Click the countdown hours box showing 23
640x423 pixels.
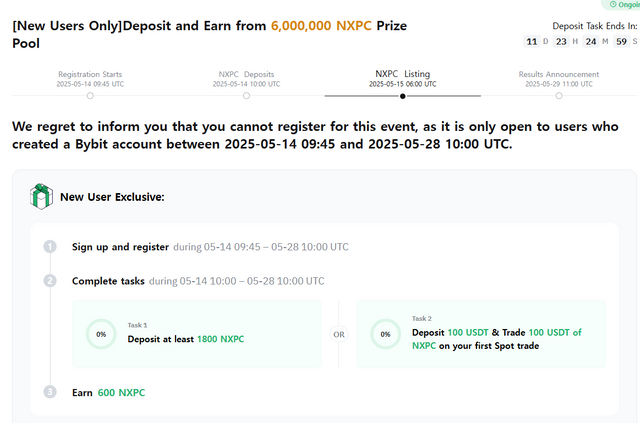coord(561,41)
